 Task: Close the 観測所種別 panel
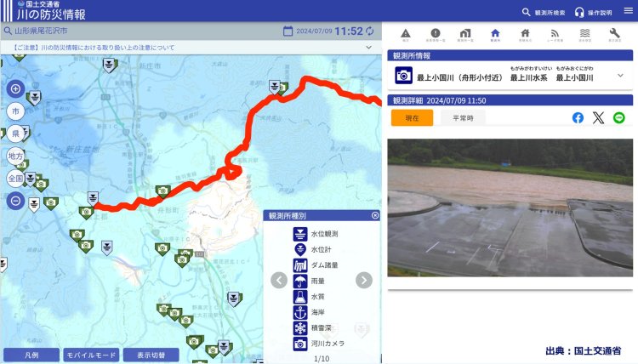375,215
